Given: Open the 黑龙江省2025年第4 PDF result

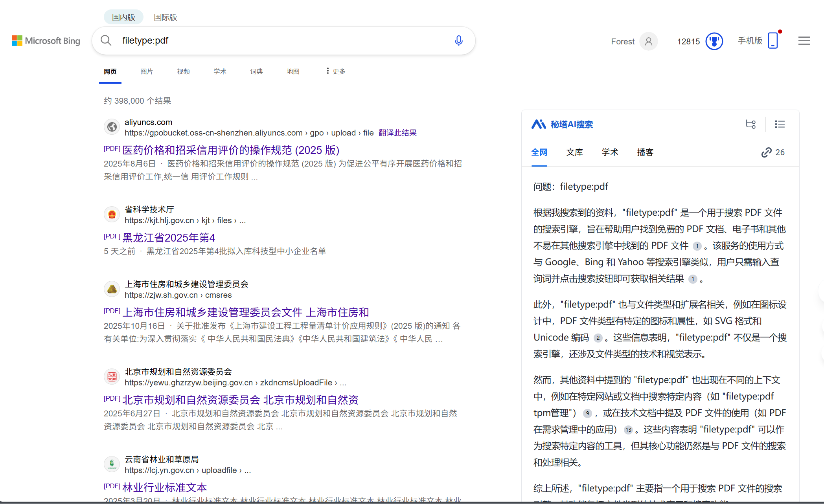Looking at the screenshot, I should 168,237.
